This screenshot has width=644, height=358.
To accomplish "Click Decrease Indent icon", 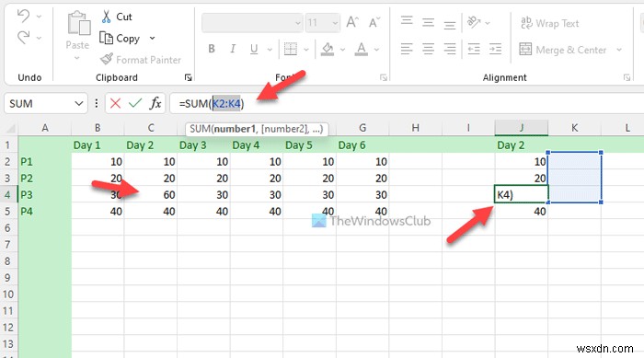I will tap(474, 50).
